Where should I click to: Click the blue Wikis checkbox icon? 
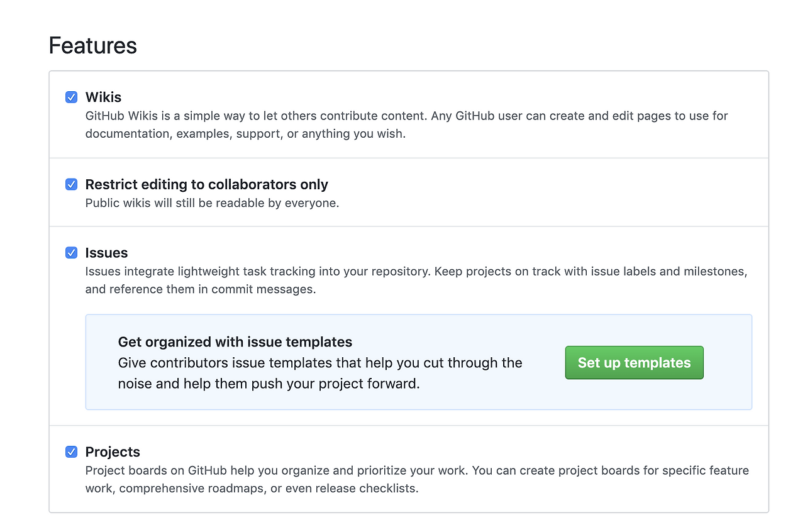coord(71,97)
